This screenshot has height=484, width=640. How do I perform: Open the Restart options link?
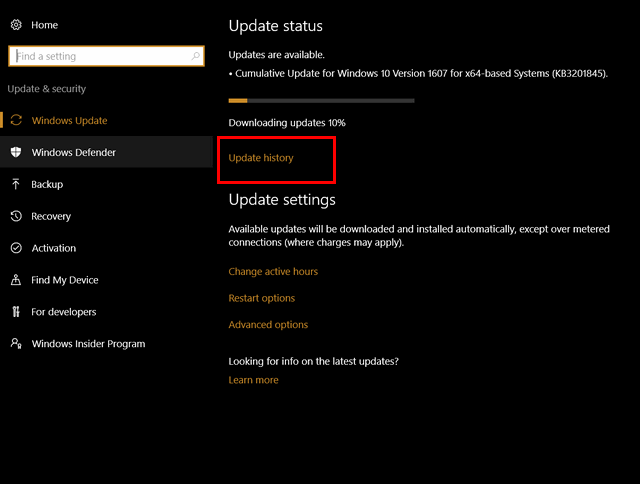[262, 298]
